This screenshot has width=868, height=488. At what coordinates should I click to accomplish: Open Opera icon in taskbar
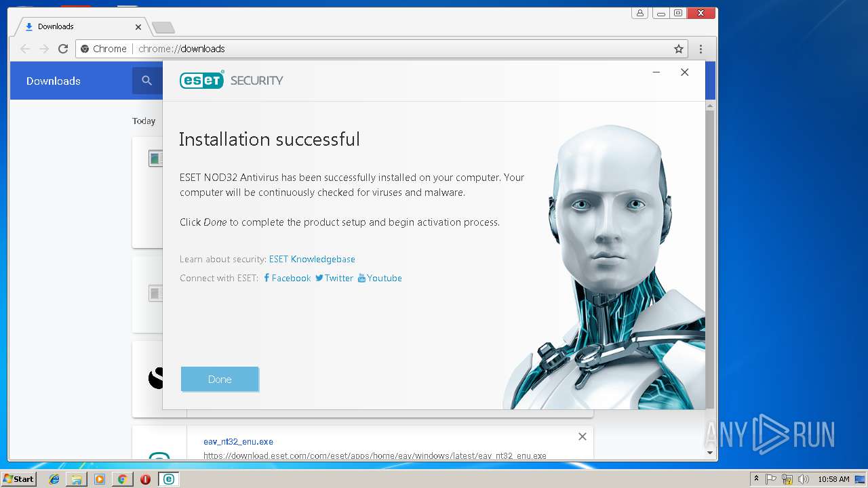pyautogui.click(x=145, y=479)
